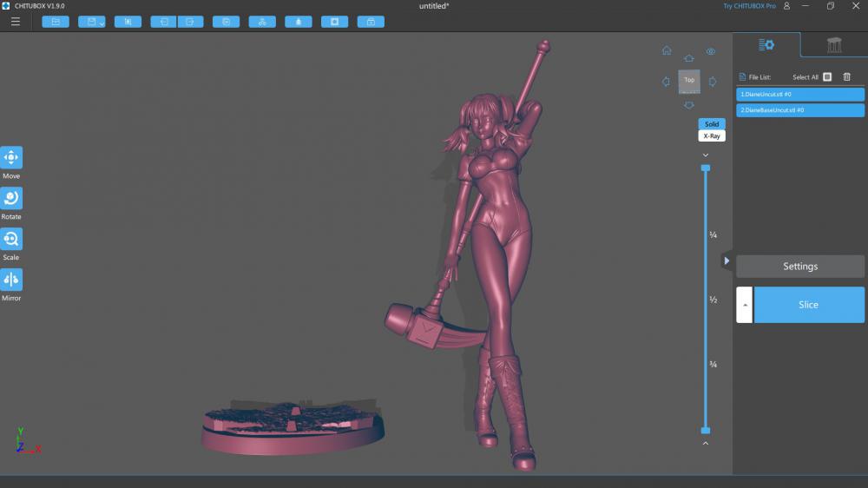Delete selected files with the trash icon

coord(847,77)
